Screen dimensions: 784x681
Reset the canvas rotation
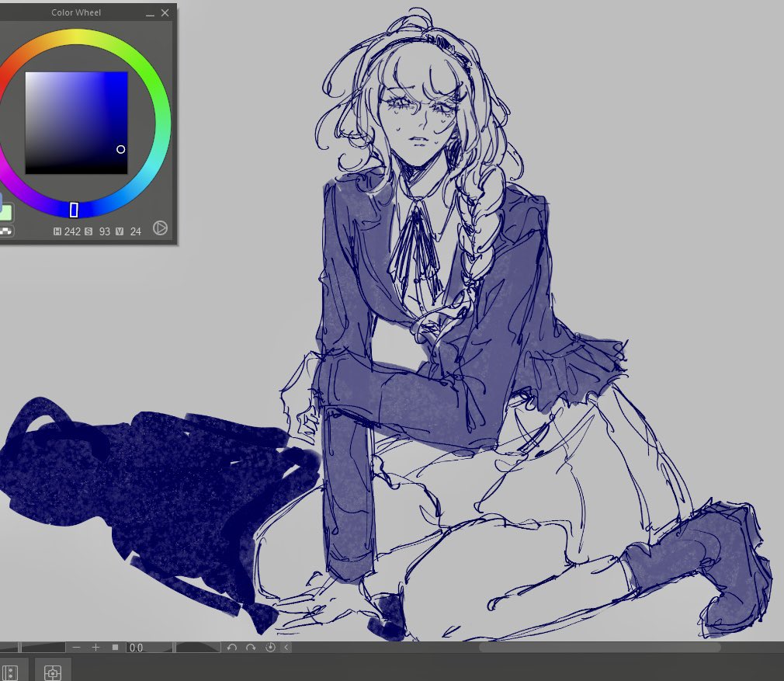pyautogui.click(x=270, y=648)
